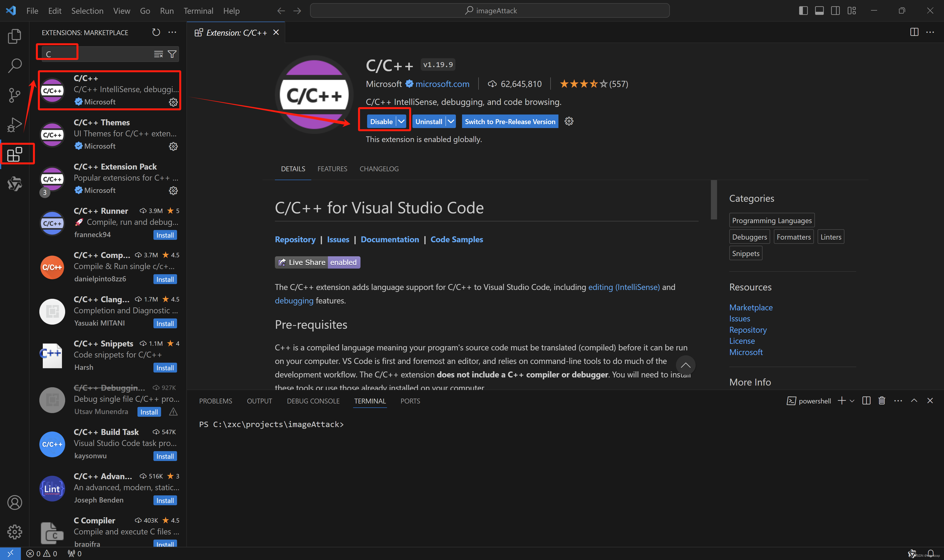Screen dimensions: 944x560
Task: Close the Extension: C/C++ tab
Action: [276, 32]
